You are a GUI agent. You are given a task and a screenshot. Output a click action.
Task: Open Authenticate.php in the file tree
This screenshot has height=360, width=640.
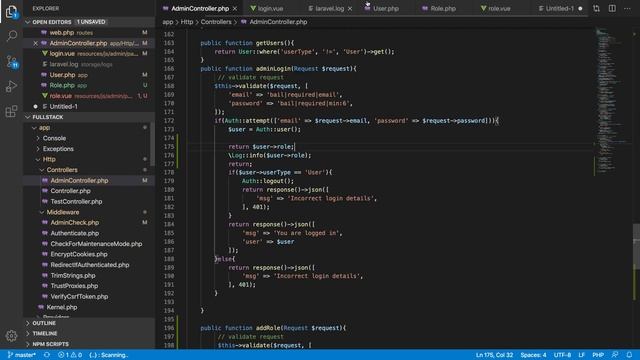point(75,233)
